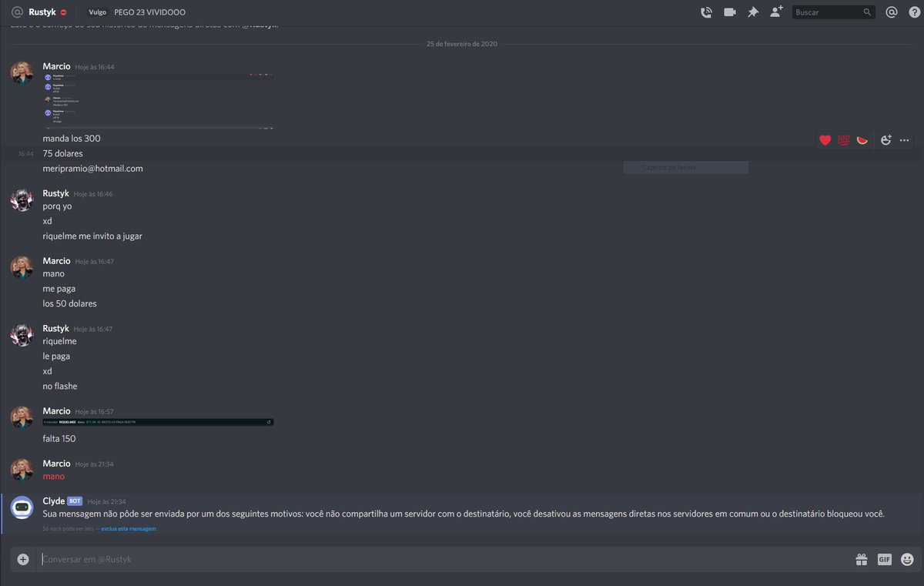This screenshot has width=924, height=586.
Task: Start a video call
Action: (729, 12)
